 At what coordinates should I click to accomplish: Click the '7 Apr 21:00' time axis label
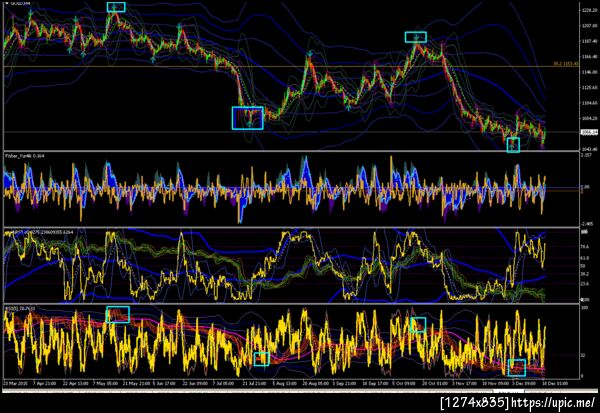(44, 383)
